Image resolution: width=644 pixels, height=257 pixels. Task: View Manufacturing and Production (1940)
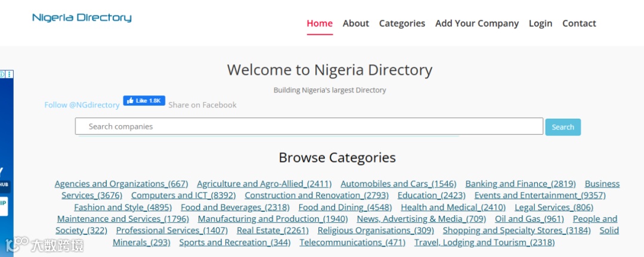click(x=273, y=219)
